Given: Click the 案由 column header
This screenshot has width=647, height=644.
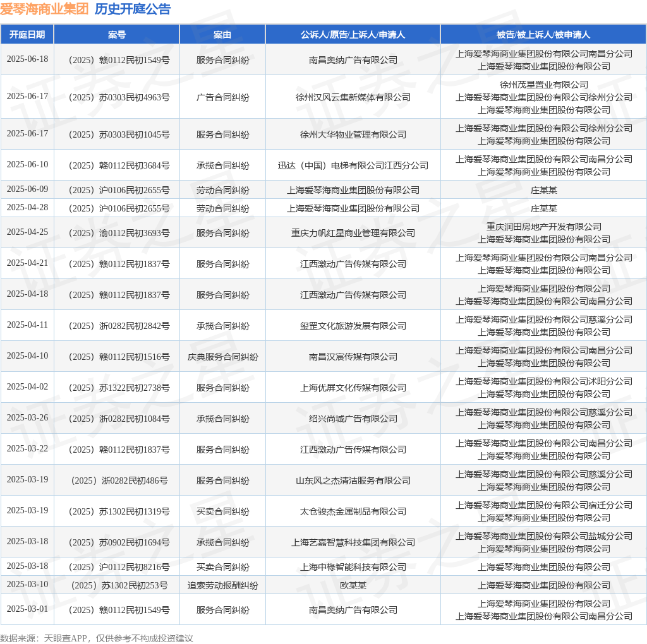Looking at the screenshot, I should click(x=222, y=35).
